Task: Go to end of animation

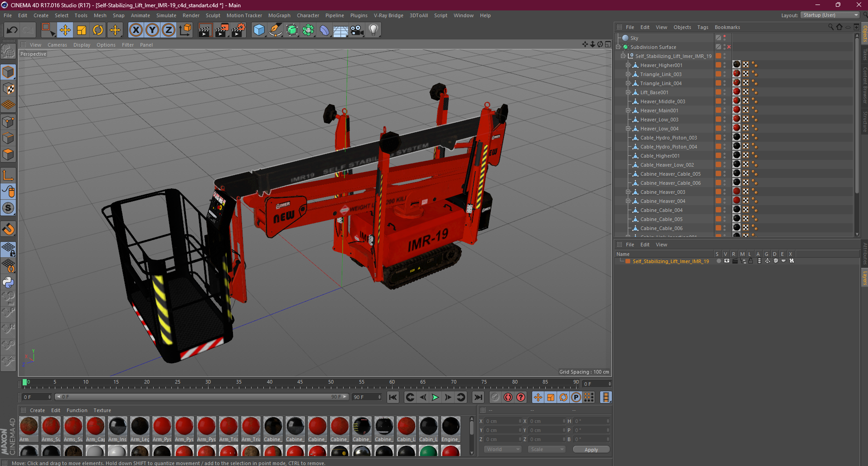Action: click(478, 397)
